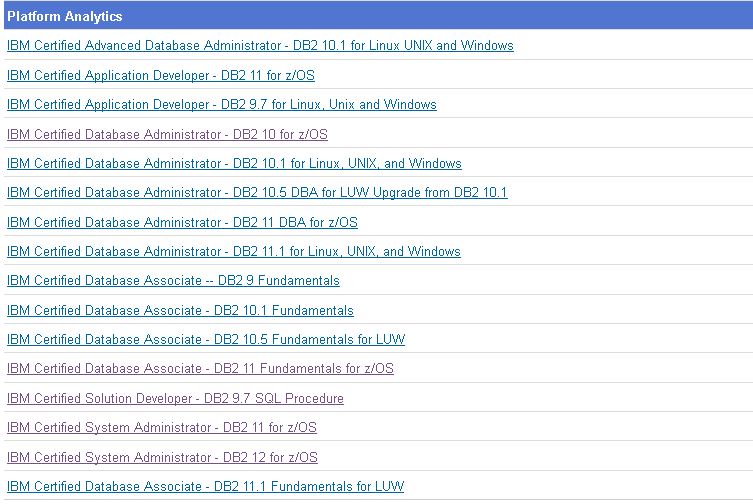
Task: Open DB2 10.5 DBA for LUW Upgrade link
Action: pos(257,193)
